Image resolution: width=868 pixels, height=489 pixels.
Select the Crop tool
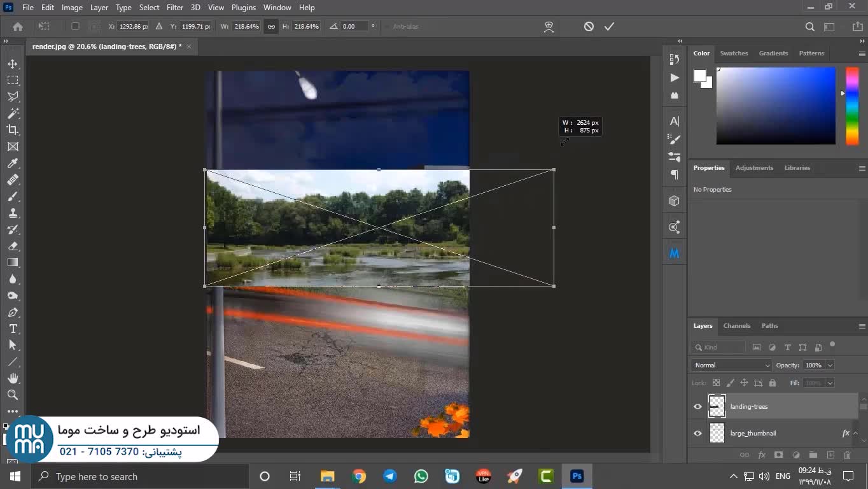[13, 130]
